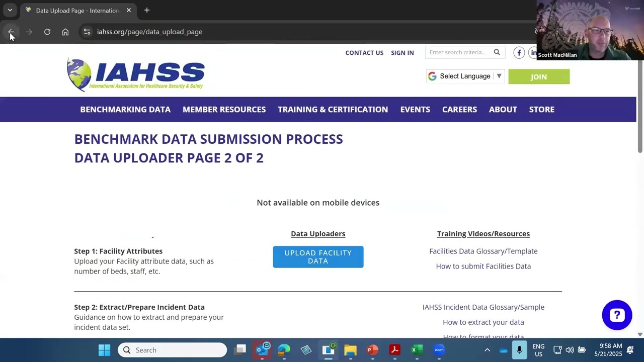Screen dimensions: 644x362
Task: Click the Sign In link
Action: click(x=402, y=52)
